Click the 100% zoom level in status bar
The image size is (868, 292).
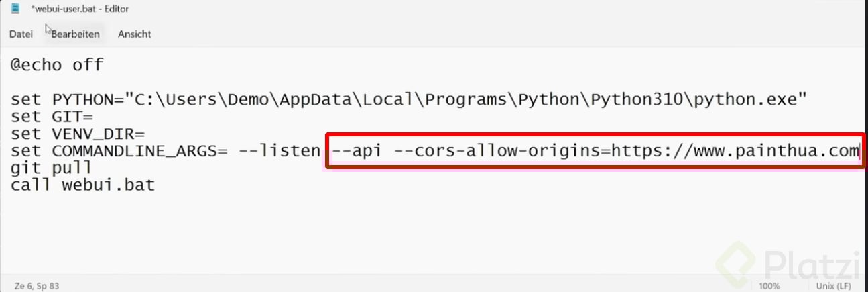[769, 286]
